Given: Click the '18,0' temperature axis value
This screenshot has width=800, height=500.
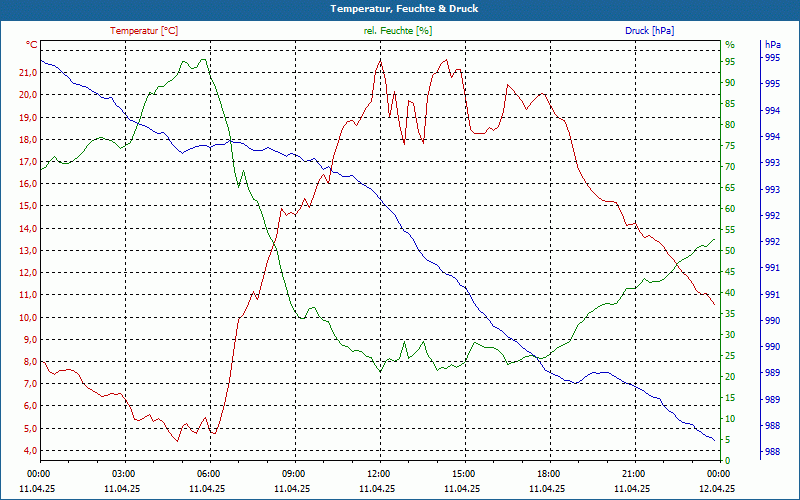Looking at the screenshot, I should tap(28, 139).
